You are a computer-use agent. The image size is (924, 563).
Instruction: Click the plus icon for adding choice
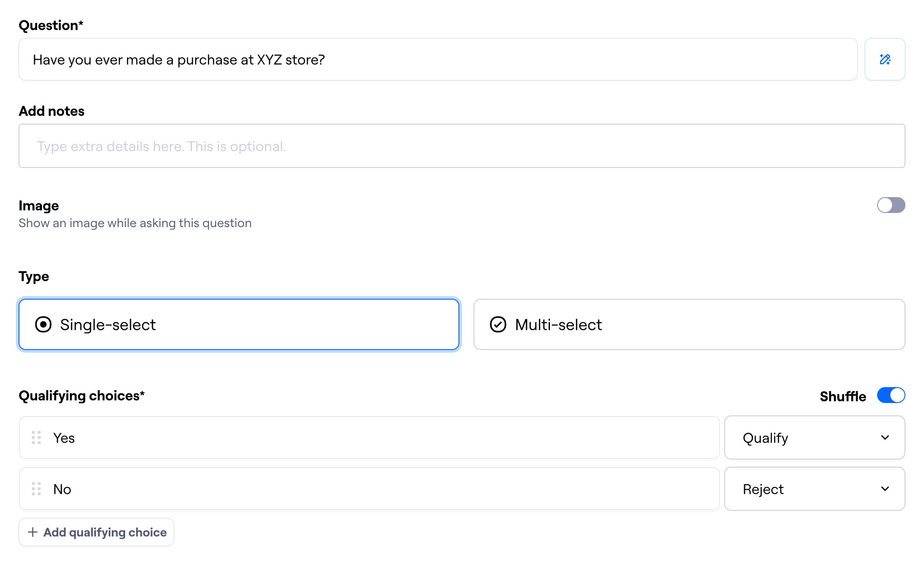33,532
